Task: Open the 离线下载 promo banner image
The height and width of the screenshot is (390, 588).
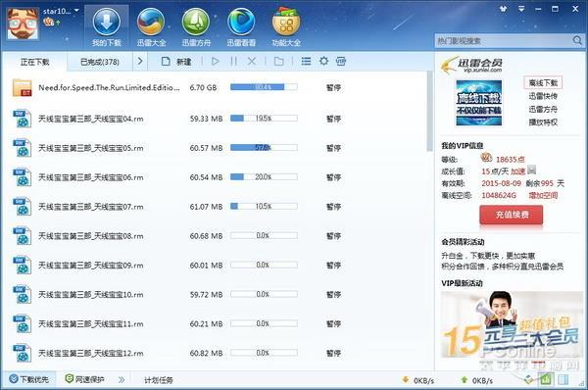Action: (x=479, y=102)
